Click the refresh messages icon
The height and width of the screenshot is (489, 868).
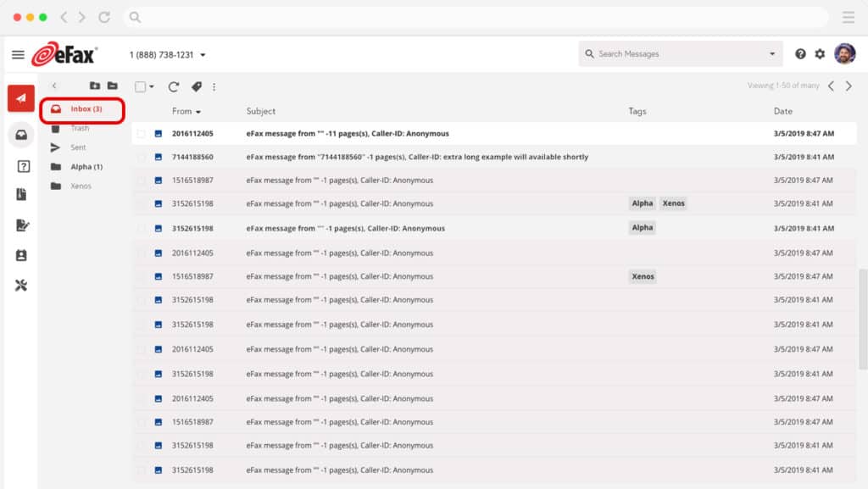(174, 86)
